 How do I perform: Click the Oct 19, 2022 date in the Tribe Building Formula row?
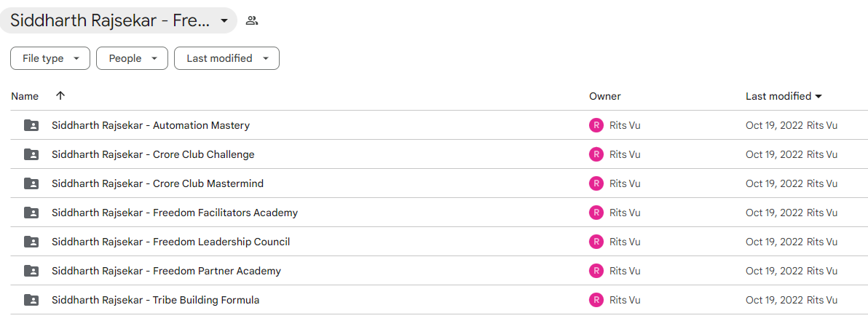click(x=775, y=300)
